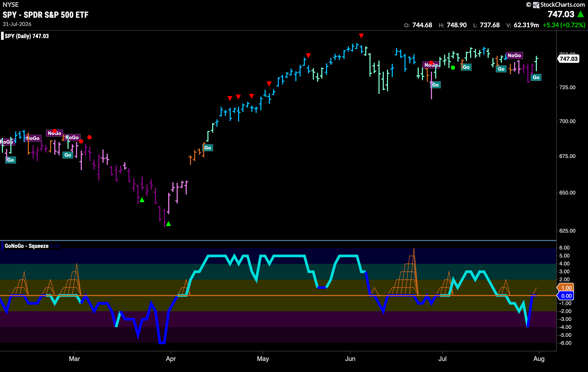Click the most recent Go label near August
The height and width of the screenshot is (372, 588).
tap(536, 77)
